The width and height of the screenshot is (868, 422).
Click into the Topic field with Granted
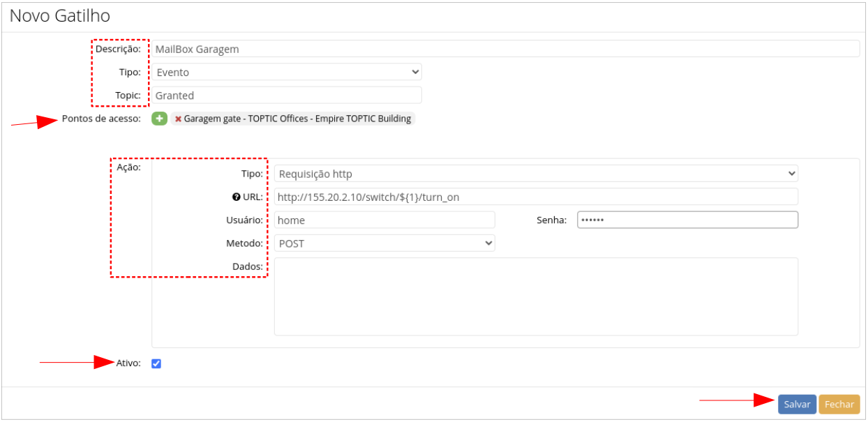click(287, 96)
